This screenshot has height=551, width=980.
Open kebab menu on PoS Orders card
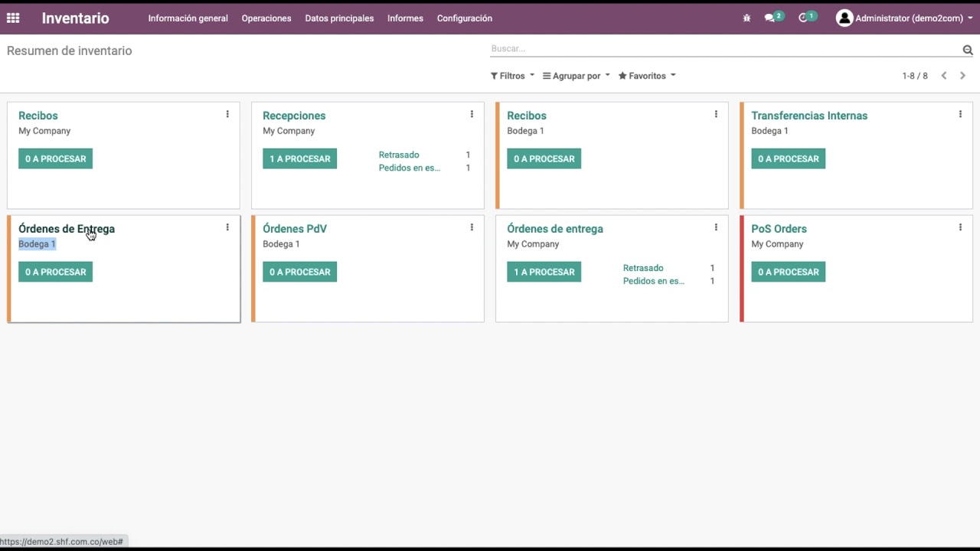(960, 228)
